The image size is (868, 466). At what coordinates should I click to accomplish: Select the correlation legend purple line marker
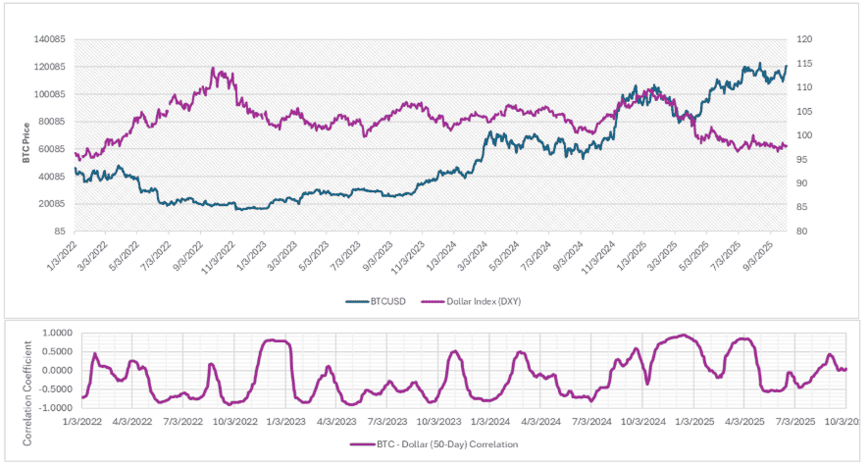[x=362, y=444]
